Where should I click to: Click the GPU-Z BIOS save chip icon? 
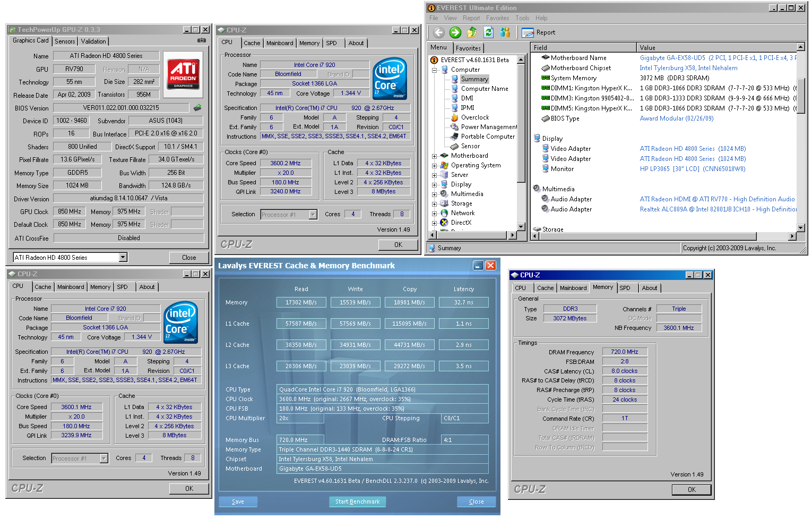tap(197, 107)
